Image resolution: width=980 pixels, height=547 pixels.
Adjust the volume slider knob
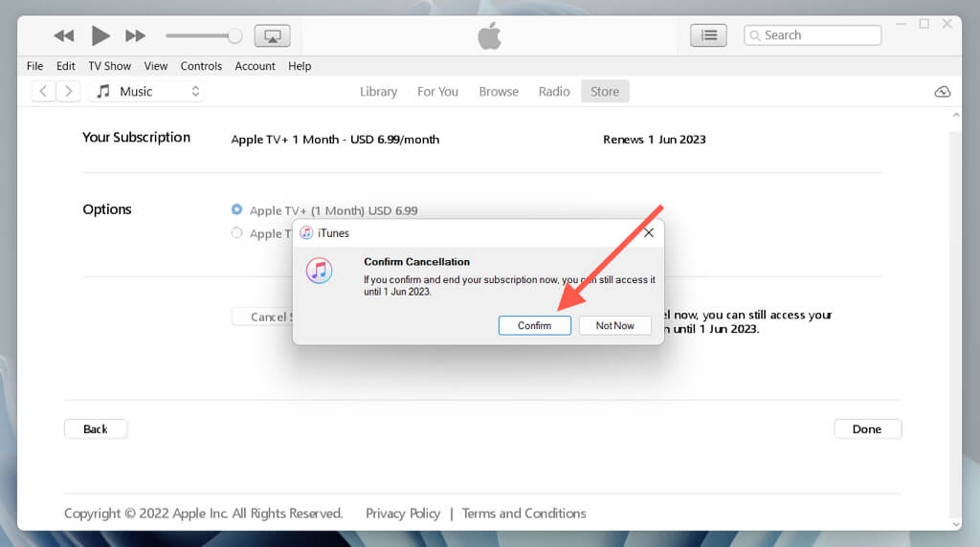235,36
